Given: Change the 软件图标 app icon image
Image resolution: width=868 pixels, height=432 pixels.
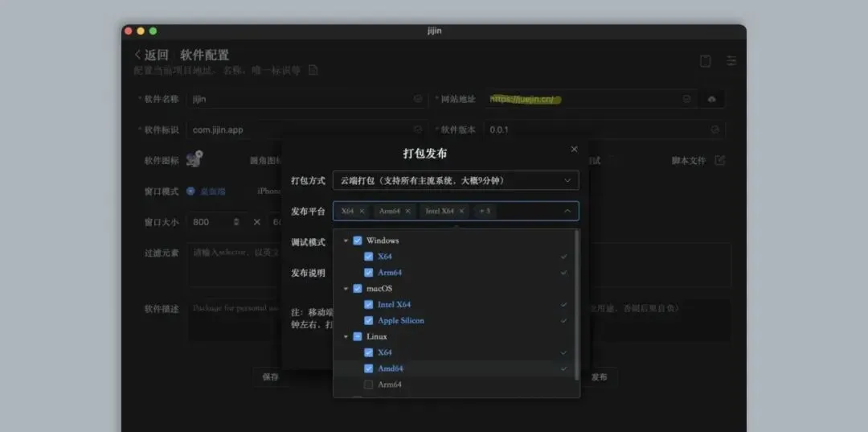Looking at the screenshot, I should pyautogui.click(x=194, y=159).
